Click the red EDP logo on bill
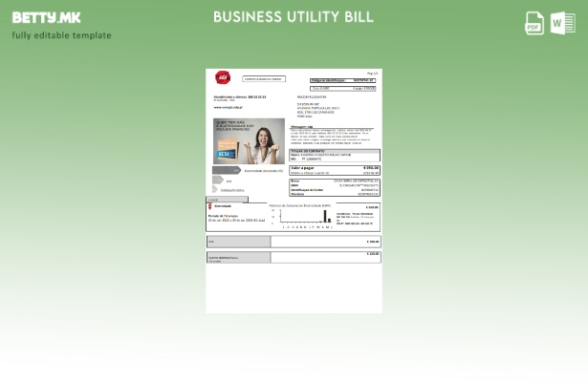 [x=223, y=78]
